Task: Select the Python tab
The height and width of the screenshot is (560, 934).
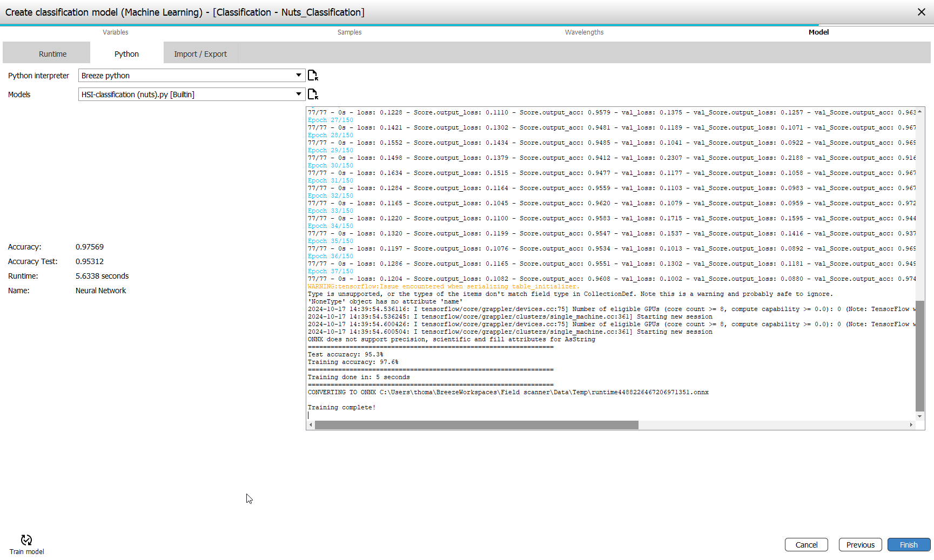Action: pyautogui.click(x=126, y=54)
